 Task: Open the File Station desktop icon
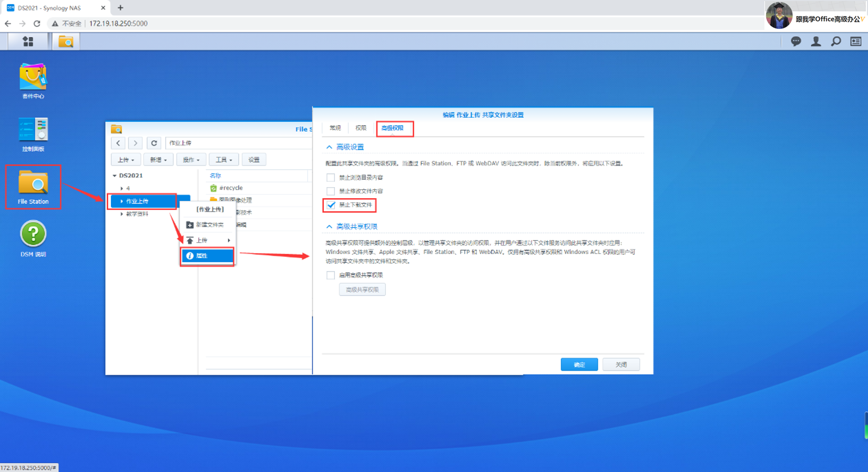[33, 188]
